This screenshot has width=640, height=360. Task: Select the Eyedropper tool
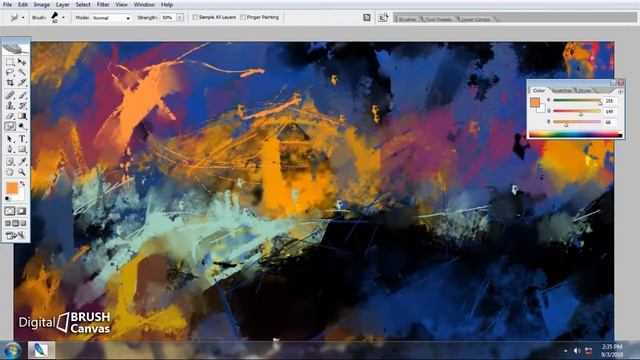[x=22, y=162]
